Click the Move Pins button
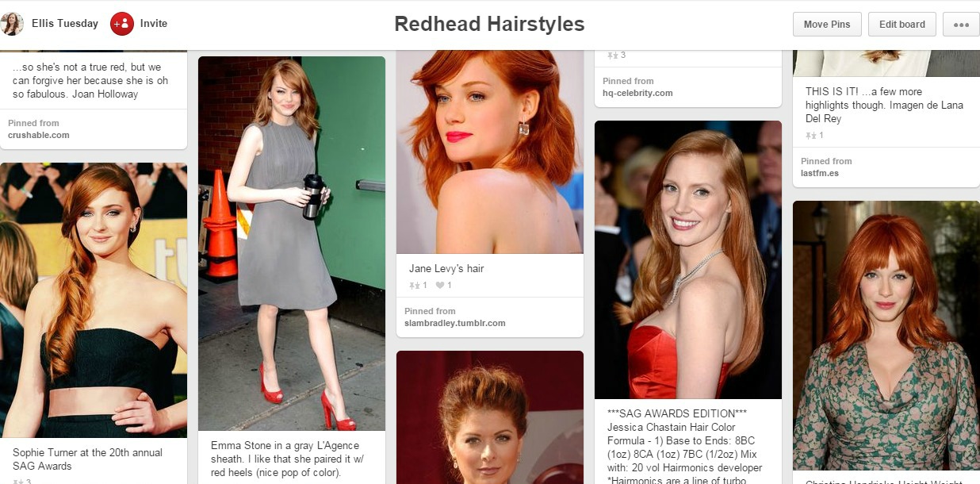Image resolution: width=980 pixels, height=484 pixels. pos(827,24)
